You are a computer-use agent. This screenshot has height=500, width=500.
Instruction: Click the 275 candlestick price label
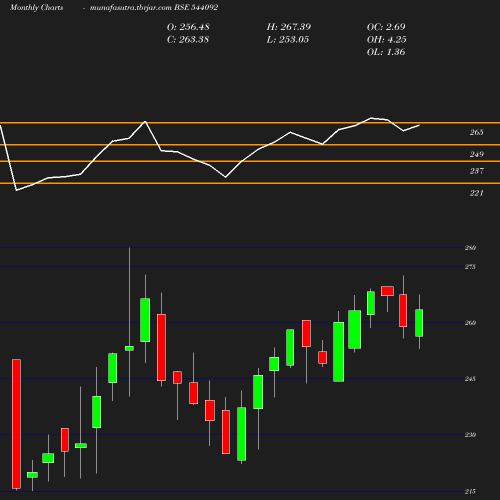pyautogui.click(x=470, y=267)
